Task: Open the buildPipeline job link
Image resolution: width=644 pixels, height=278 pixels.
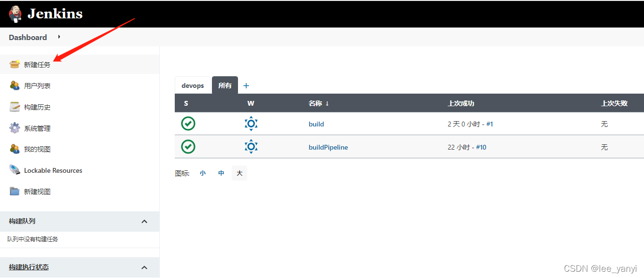Action: pyautogui.click(x=328, y=147)
